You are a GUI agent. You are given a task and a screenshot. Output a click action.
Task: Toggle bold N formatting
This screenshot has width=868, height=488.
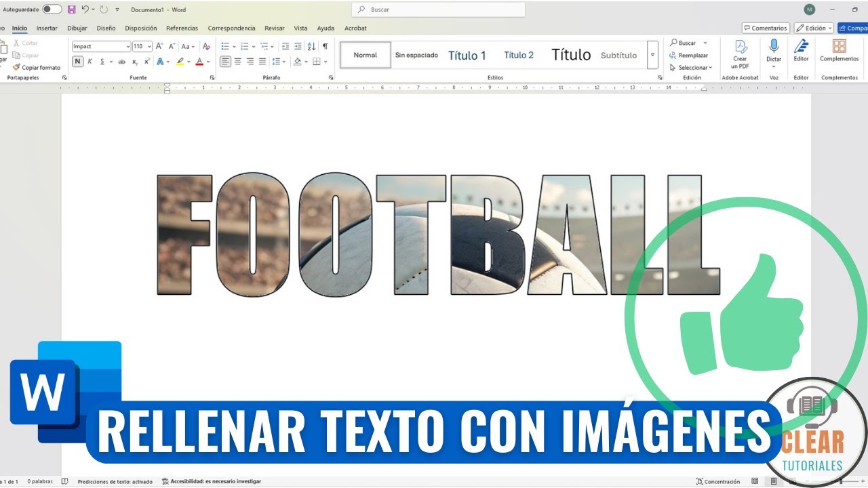(77, 62)
